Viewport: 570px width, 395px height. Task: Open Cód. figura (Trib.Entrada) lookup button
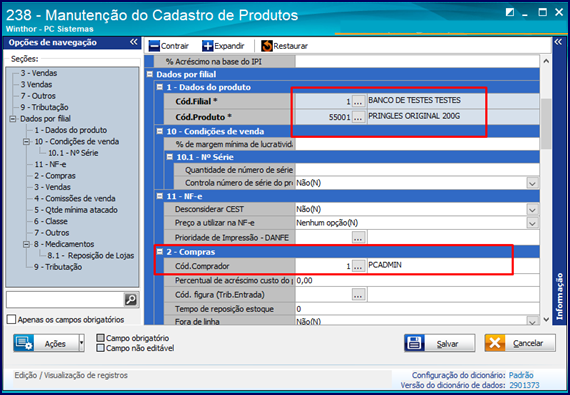coord(358,295)
